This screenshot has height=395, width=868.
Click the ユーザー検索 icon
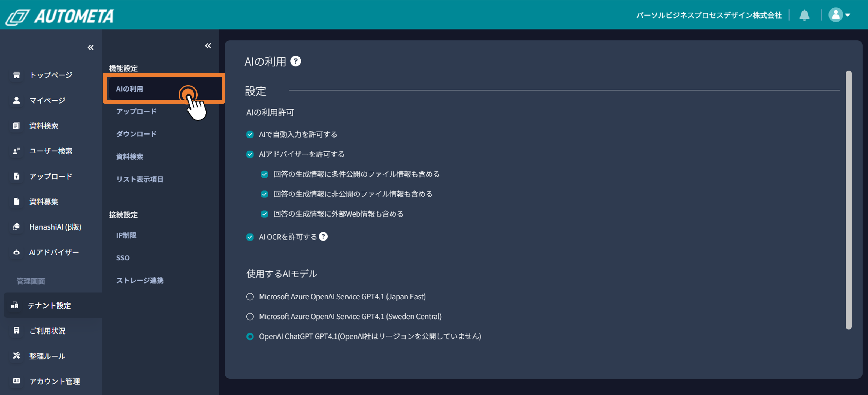click(x=17, y=151)
